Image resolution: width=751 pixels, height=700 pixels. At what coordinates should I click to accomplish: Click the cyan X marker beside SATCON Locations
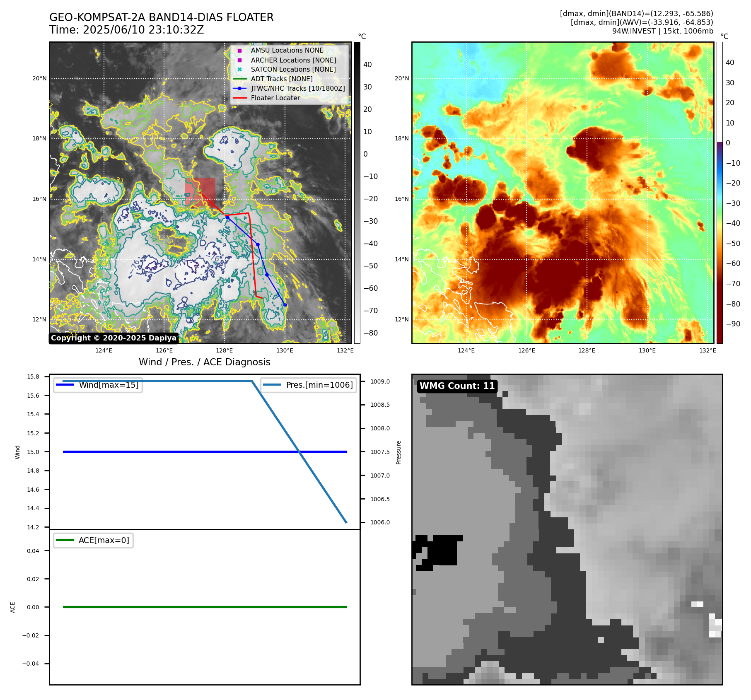tap(239, 70)
